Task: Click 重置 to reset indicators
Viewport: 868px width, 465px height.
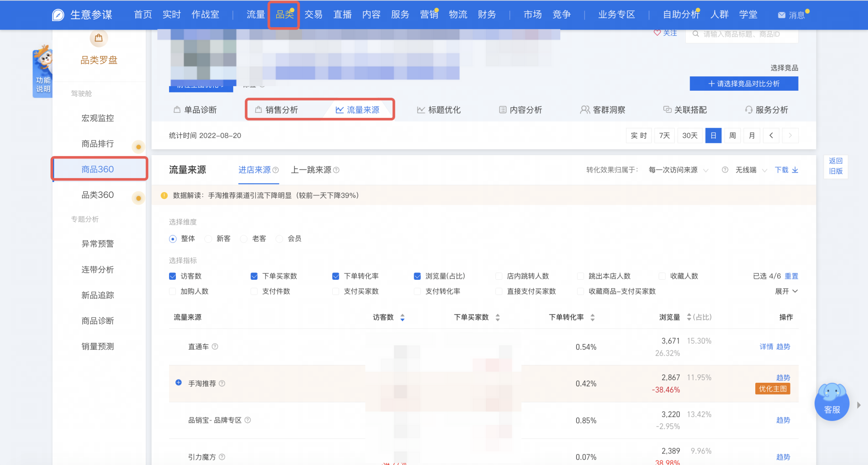Action: [x=791, y=276]
